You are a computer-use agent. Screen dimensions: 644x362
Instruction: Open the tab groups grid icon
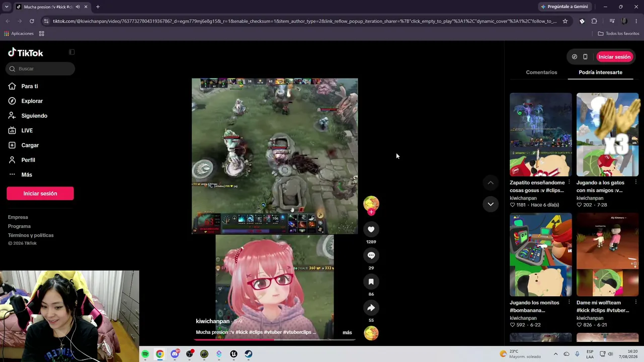click(x=41, y=34)
